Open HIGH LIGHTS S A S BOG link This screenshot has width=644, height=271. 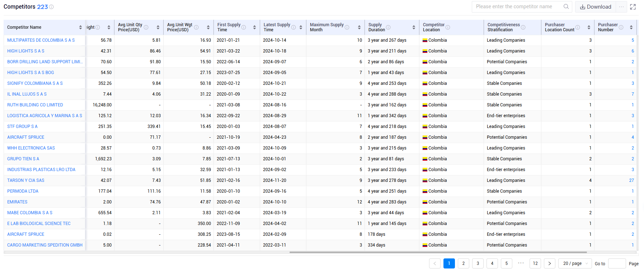coord(30,73)
